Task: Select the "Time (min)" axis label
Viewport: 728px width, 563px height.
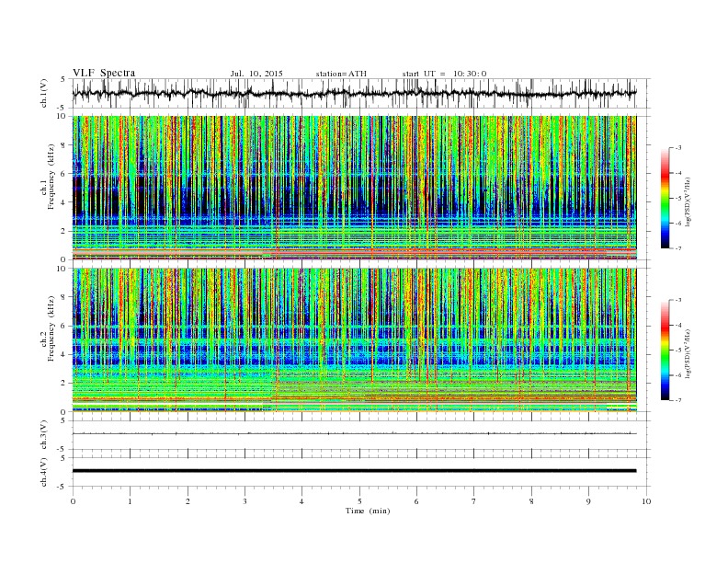Action: coord(368,511)
